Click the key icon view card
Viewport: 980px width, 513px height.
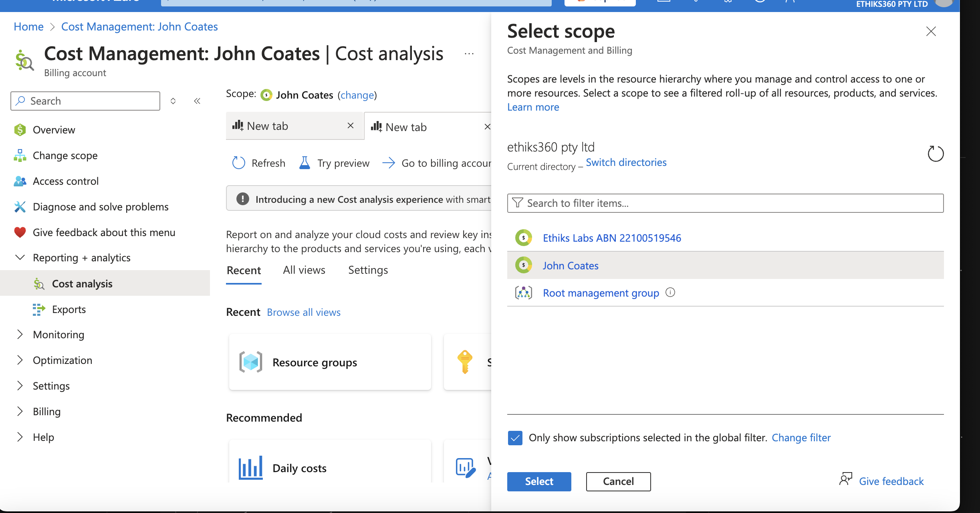(x=465, y=362)
